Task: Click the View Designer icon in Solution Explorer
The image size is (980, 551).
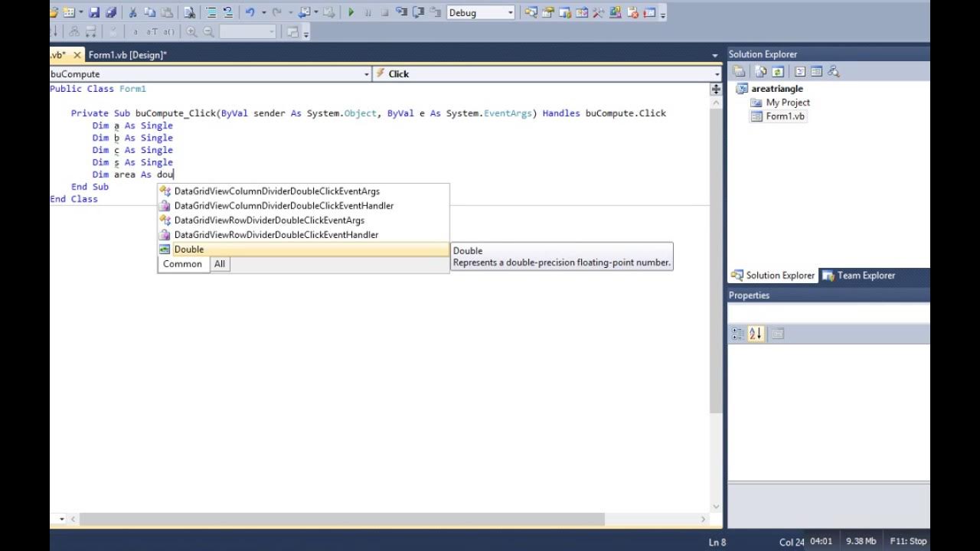Action: pyautogui.click(x=816, y=71)
